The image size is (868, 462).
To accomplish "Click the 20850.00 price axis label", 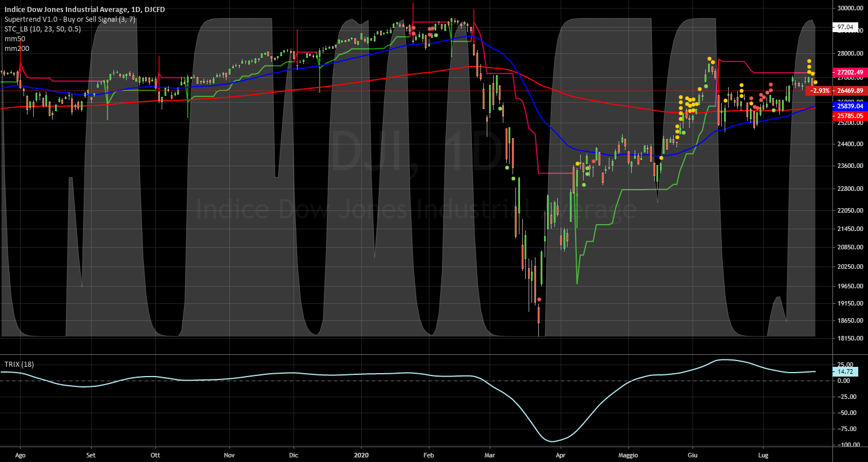I will [x=850, y=247].
